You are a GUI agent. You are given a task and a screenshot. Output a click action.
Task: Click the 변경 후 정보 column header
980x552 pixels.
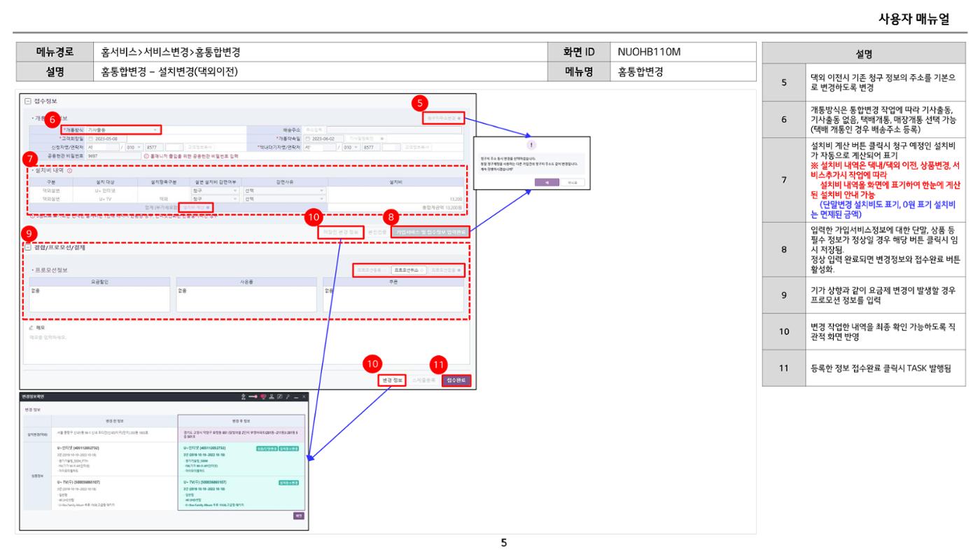[x=241, y=420]
